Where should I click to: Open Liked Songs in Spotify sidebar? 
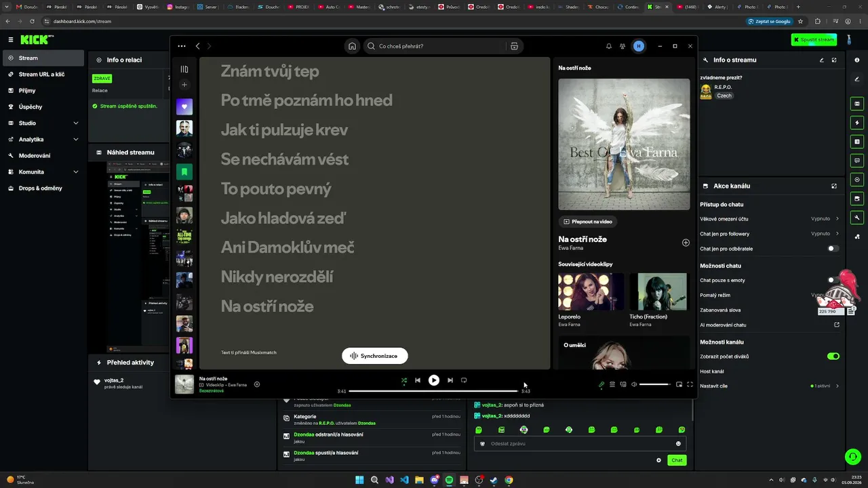pyautogui.click(x=184, y=106)
